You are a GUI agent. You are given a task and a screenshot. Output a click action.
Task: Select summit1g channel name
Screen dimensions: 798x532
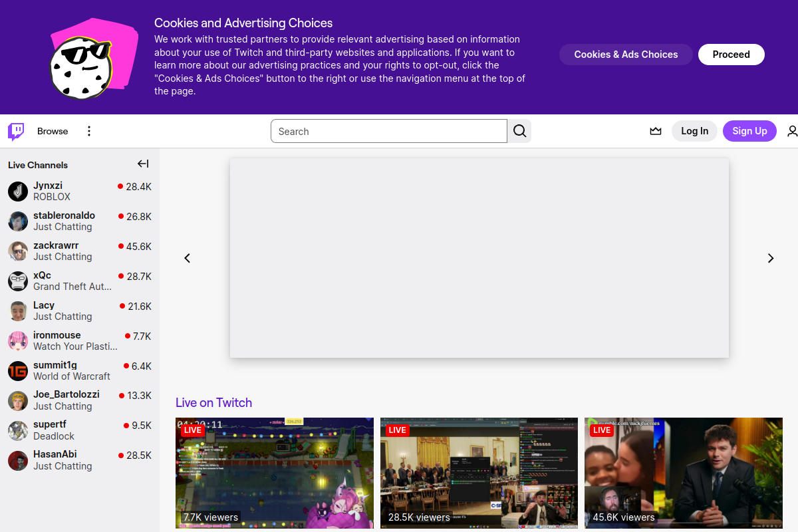coord(55,365)
